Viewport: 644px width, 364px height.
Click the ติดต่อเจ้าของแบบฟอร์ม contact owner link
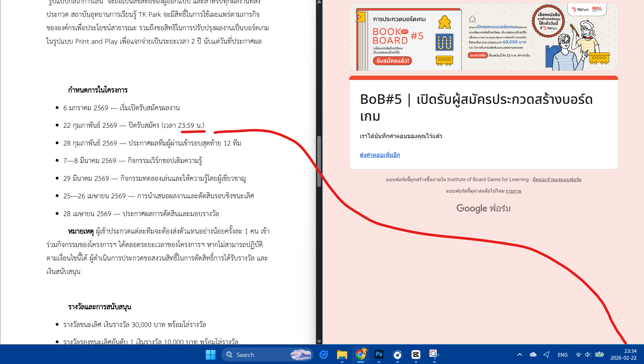point(557,179)
